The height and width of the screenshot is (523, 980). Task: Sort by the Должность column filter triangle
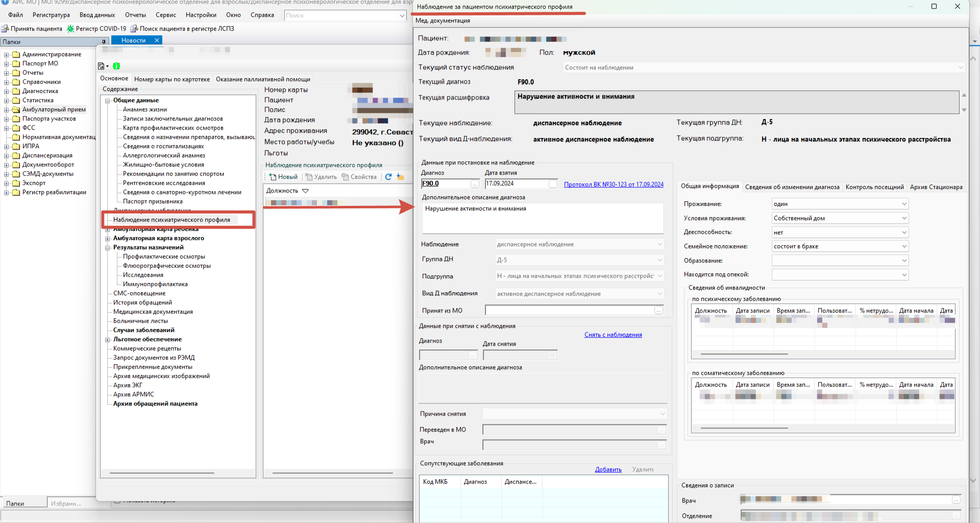[305, 191]
